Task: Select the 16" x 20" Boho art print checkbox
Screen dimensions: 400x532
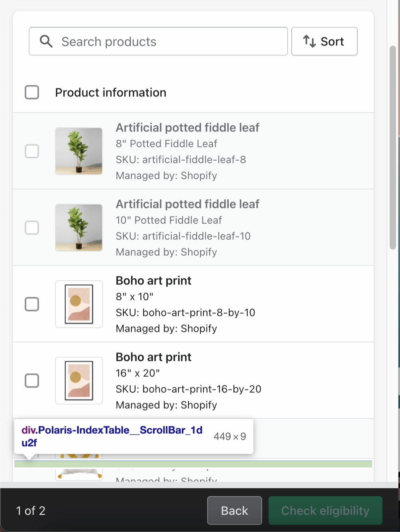Action: [x=31, y=380]
